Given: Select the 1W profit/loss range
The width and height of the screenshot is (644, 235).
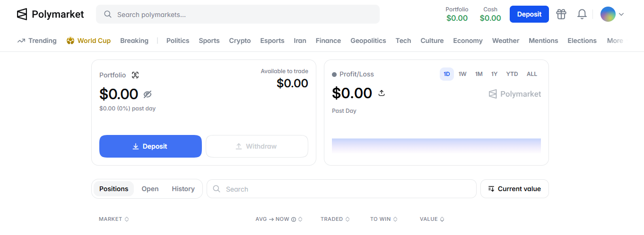Looking at the screenshot, I should (462, 74).
